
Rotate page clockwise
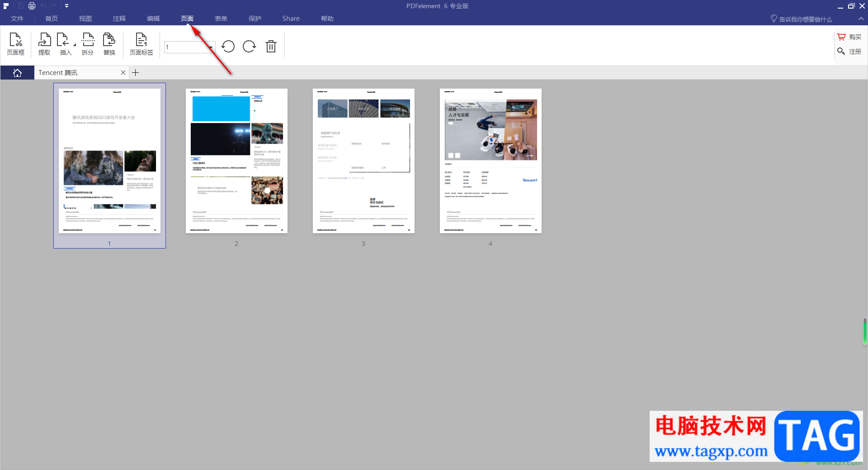[x=249, y=47]
